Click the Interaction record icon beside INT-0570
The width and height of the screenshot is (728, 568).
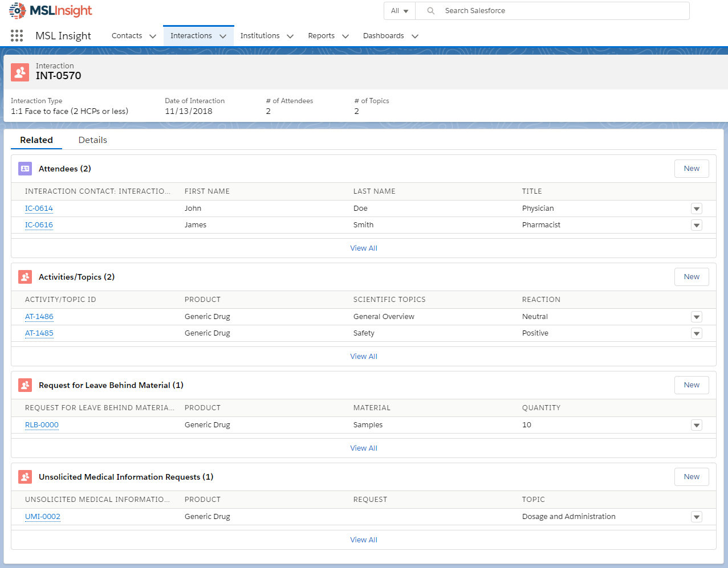pyautogui.click(x=20, y=72)
